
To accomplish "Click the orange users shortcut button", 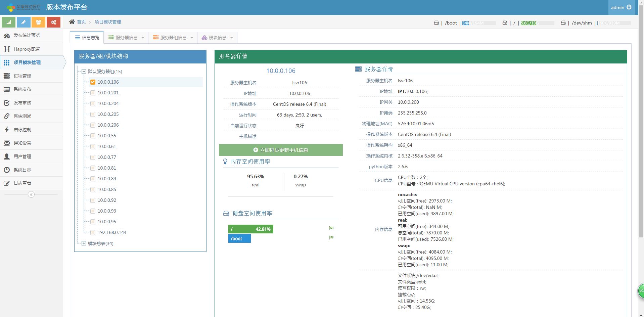I will pos(39,22).
